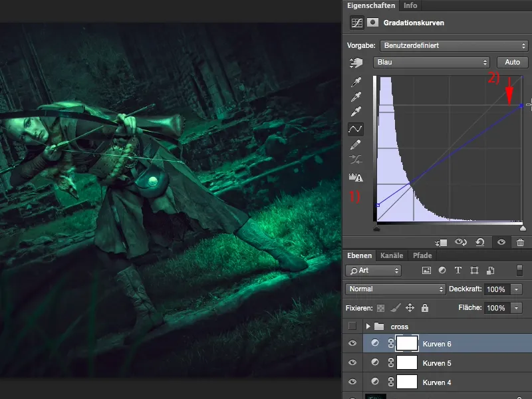Click the Kurven 5 curves adjustment icon

pyautogui.click(x=375, y=362)
